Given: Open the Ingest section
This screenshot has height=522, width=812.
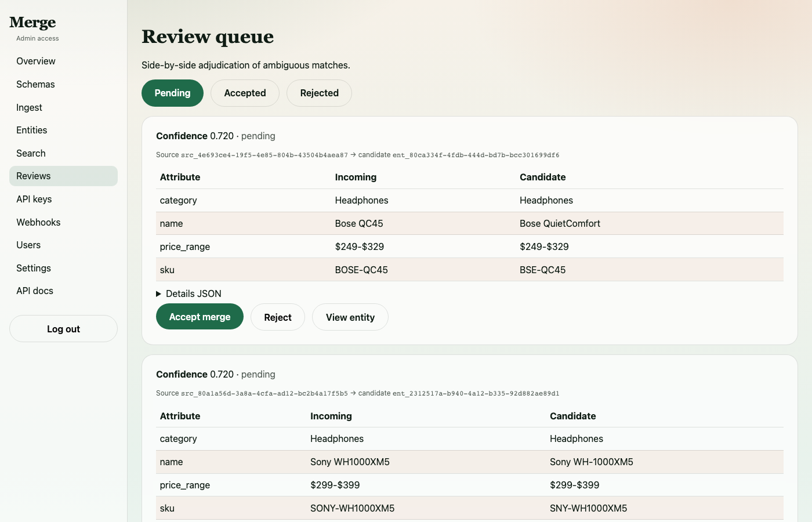Looking at the screenshot, I should 63,107.
